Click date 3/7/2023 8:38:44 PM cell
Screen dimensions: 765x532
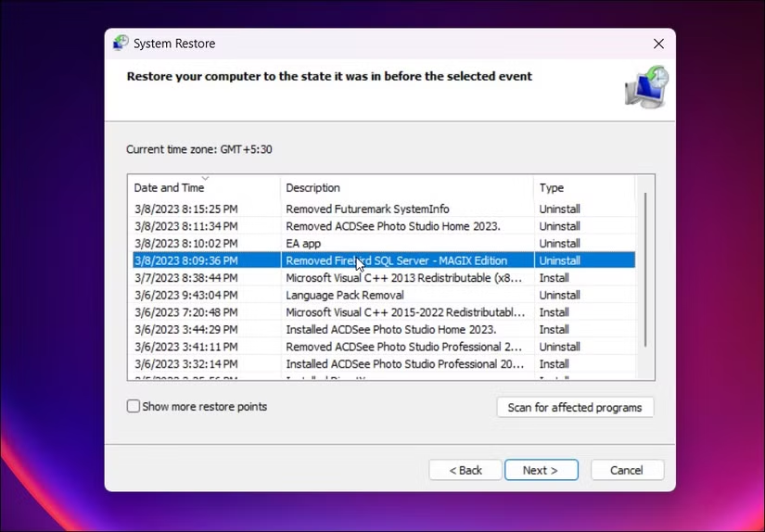point(186,277)
